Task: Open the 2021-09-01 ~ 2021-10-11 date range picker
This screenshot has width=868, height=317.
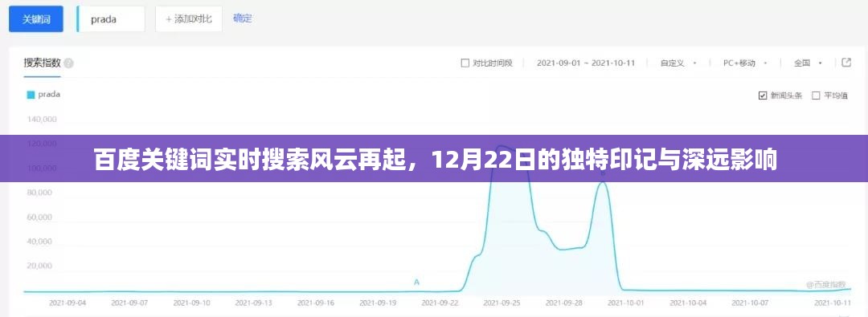Action: [x=586, y=63]
